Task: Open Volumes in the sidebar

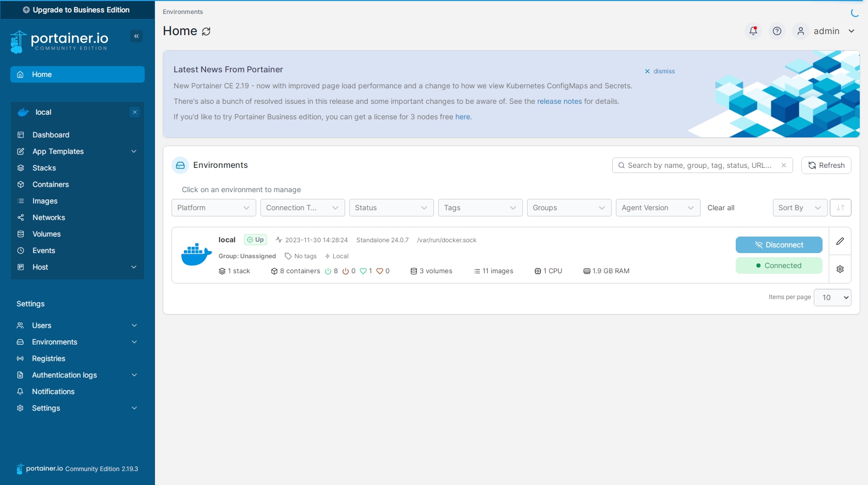Action: pyautogui.click(x=78, y=234)
